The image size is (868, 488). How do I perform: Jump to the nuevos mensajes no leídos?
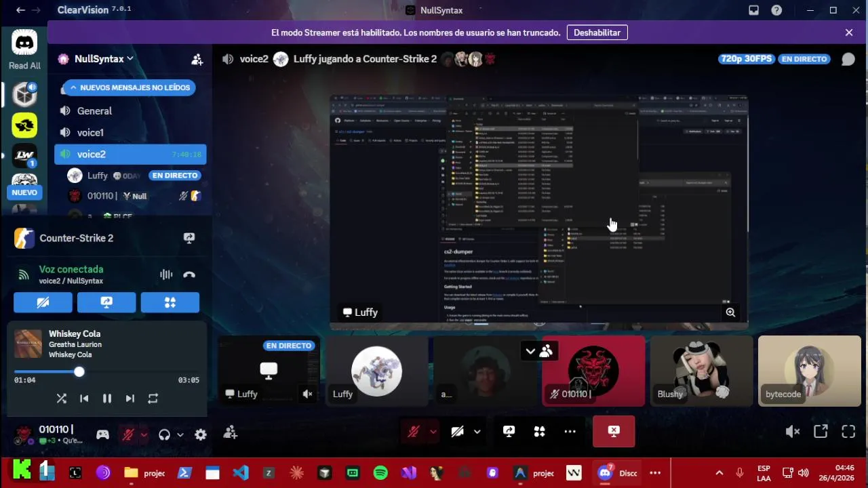(129, 87)
